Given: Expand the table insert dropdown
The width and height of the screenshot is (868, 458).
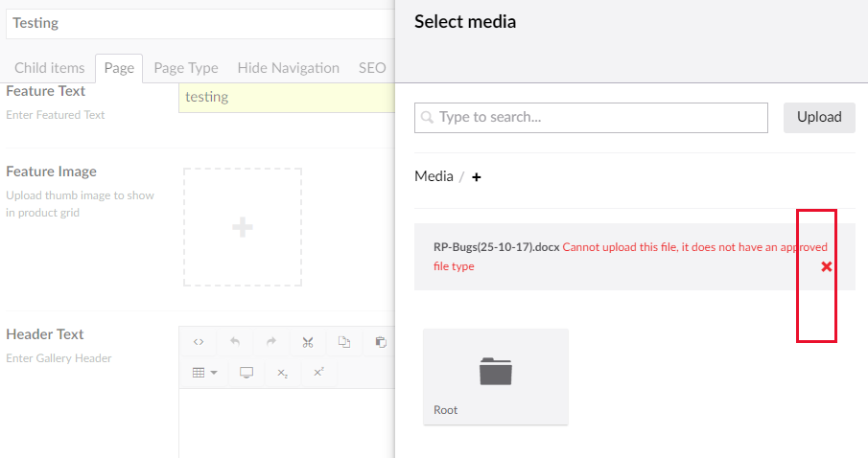Looking at the screenshot, I should point(204,373).
